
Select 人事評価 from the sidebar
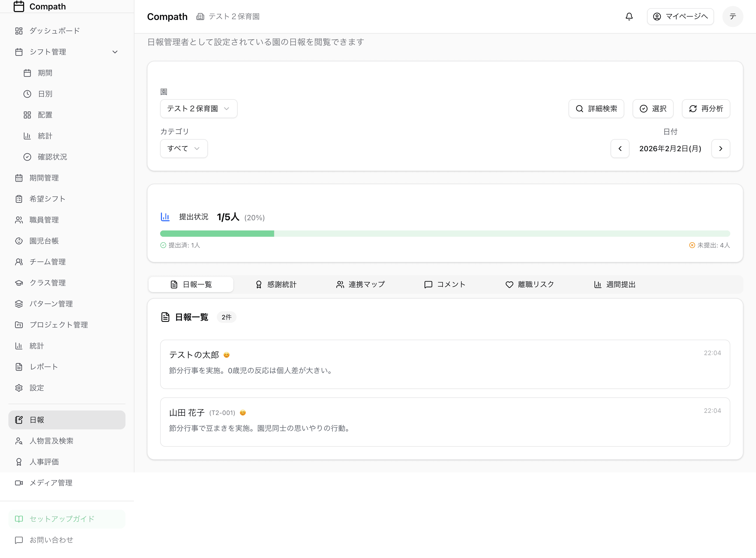click(44, 461)
